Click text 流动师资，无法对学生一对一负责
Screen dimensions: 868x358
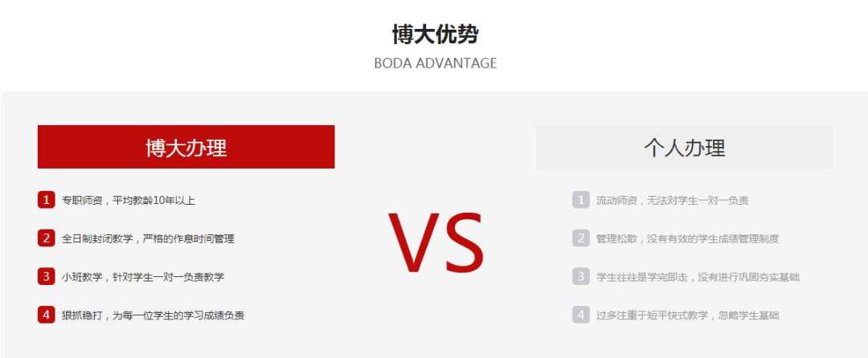point(672,201)
